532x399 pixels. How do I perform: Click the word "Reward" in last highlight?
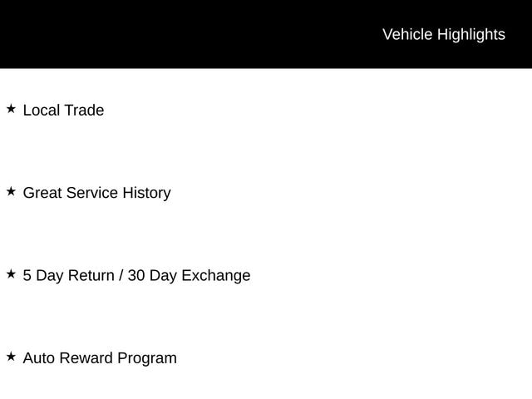(x=88, y=358)
